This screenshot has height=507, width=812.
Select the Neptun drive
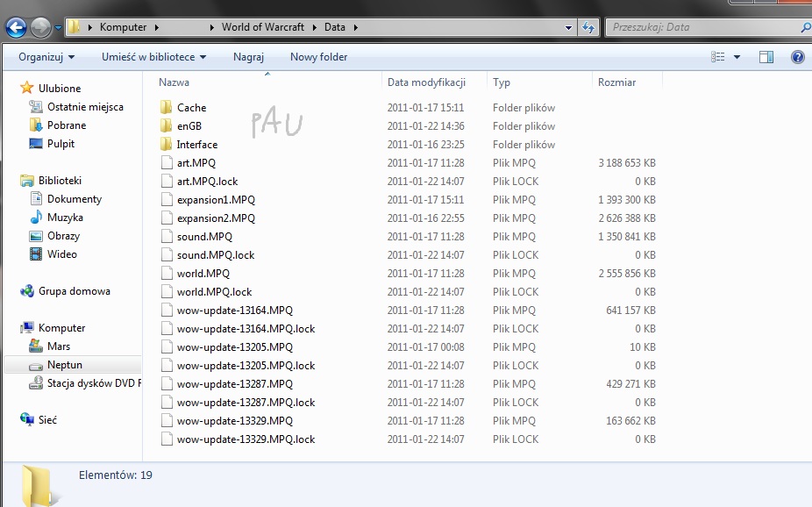pyautogui.click(x=64, y=365)
